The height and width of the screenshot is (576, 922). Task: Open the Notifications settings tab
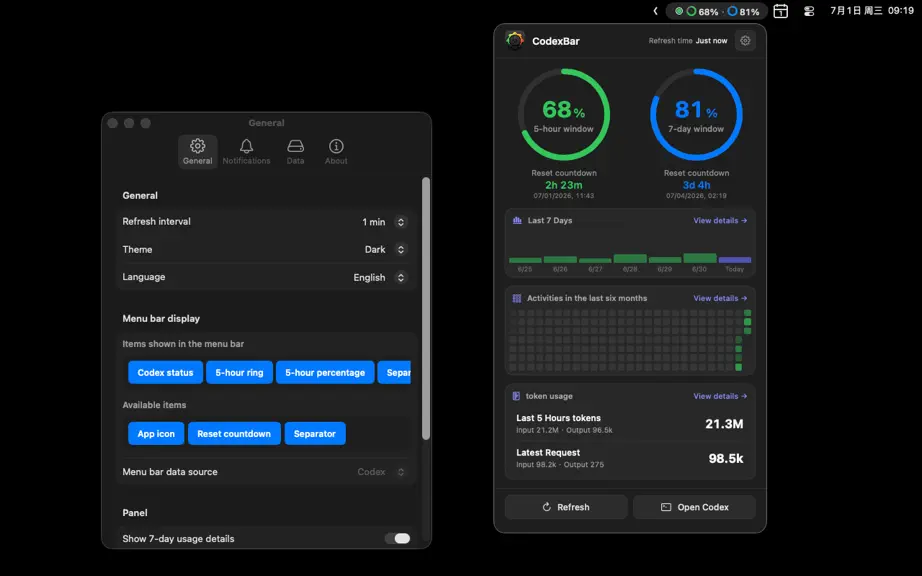coord(246,152)
